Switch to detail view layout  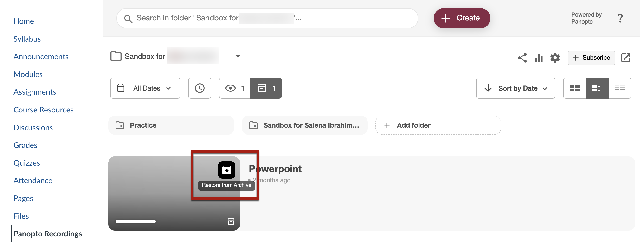pos(597,88)
